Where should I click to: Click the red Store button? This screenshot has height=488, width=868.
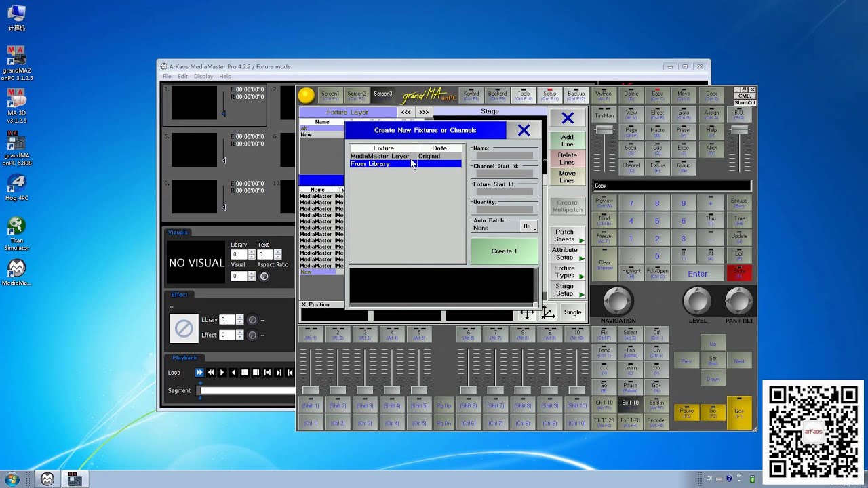739,272
